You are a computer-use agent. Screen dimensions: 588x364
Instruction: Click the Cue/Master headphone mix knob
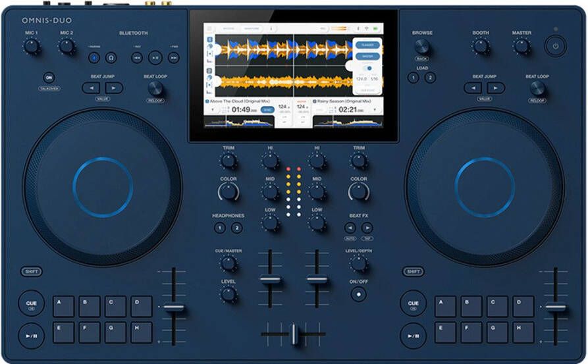(228, 263)
